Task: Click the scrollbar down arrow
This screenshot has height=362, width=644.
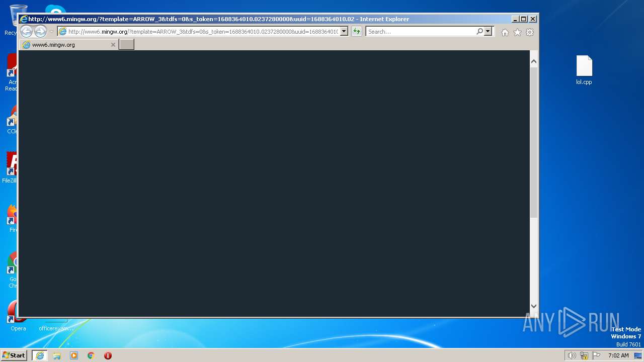Action: 534,306
